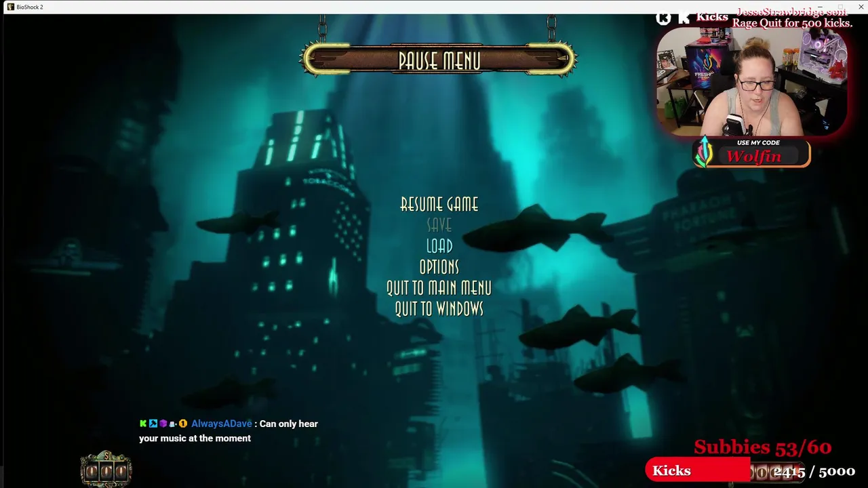This screenshot has width=868, height=488.
Task: Close the BioShock 2 window
Action: coord(861,7)
